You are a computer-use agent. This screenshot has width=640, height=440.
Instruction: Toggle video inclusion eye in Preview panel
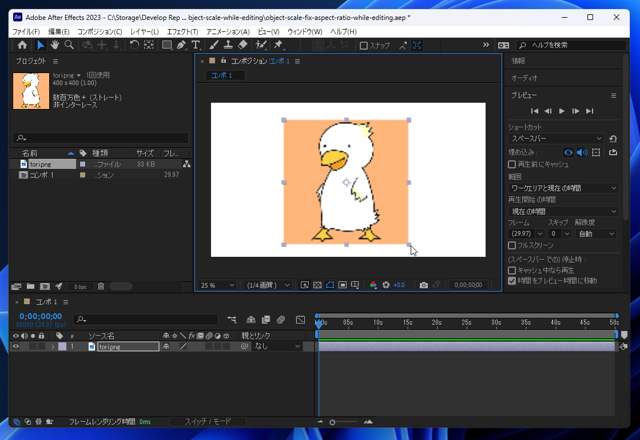[x=568, y=152]
